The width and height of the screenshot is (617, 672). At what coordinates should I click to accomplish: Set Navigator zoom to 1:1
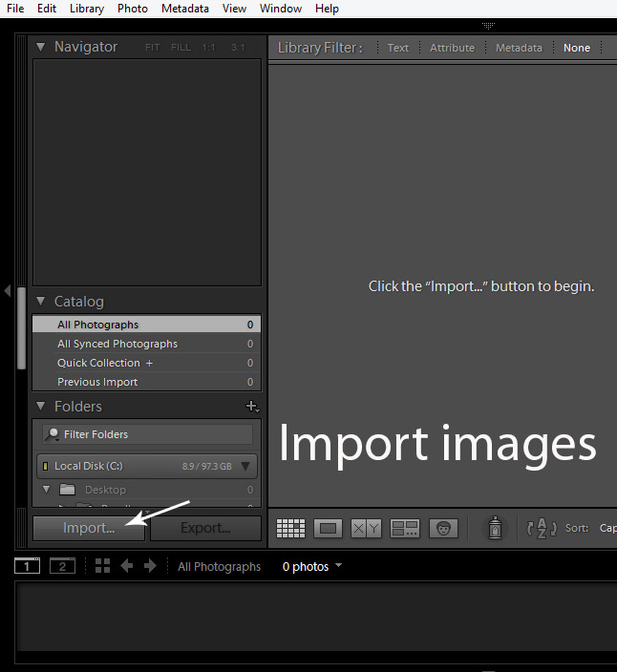pos(209,47)
